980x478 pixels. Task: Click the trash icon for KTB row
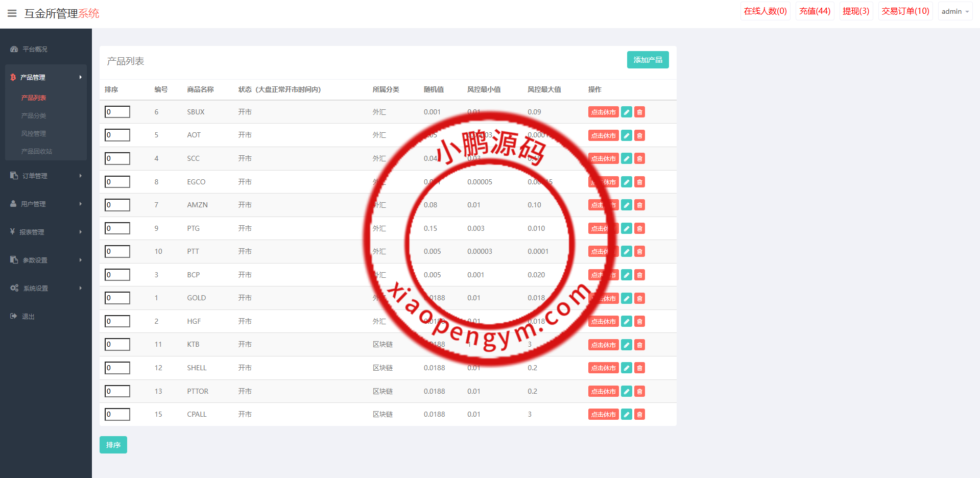[x=639, y=345]
